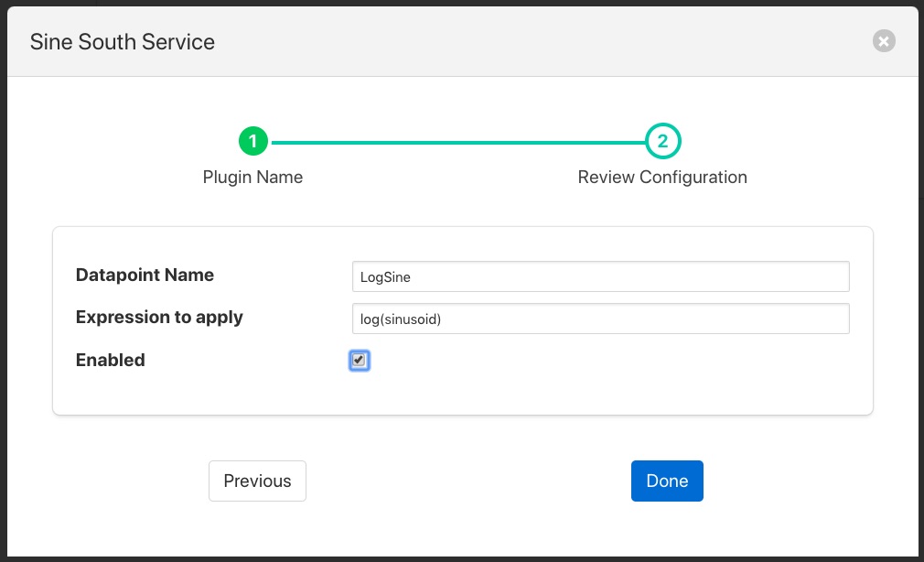Image resolution: width=924 pixels, height=562 pixels.
Task: Click the number 1 inside green circle
Action: tap(253, 142)
